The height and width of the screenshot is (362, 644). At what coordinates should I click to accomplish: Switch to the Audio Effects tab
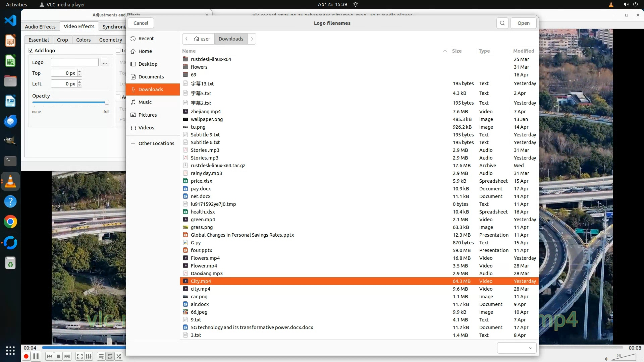[x=40, y=26]
